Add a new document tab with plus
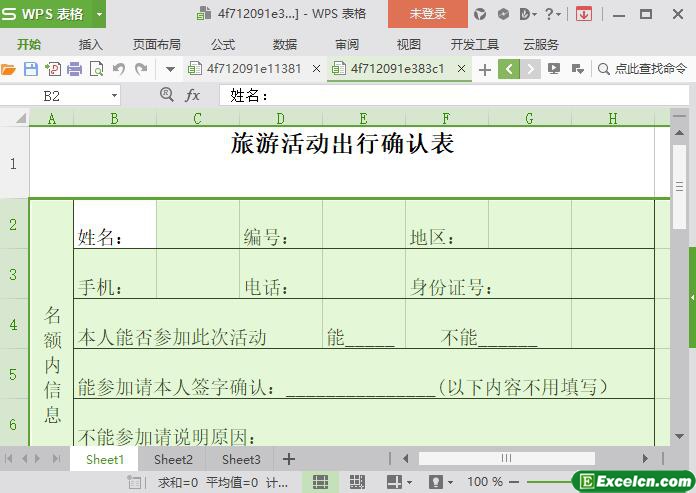This screenshot has height=493, width=696. (x=485, y=70)
